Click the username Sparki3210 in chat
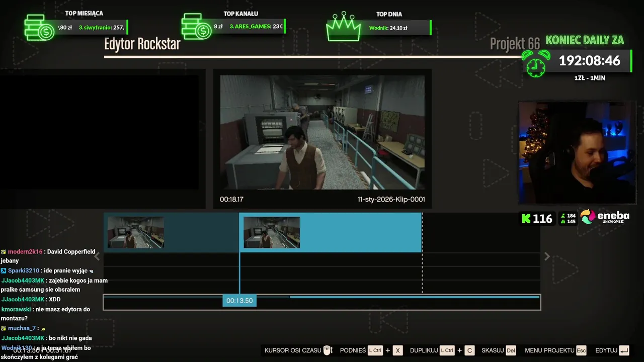 click(x=24, y=270)
